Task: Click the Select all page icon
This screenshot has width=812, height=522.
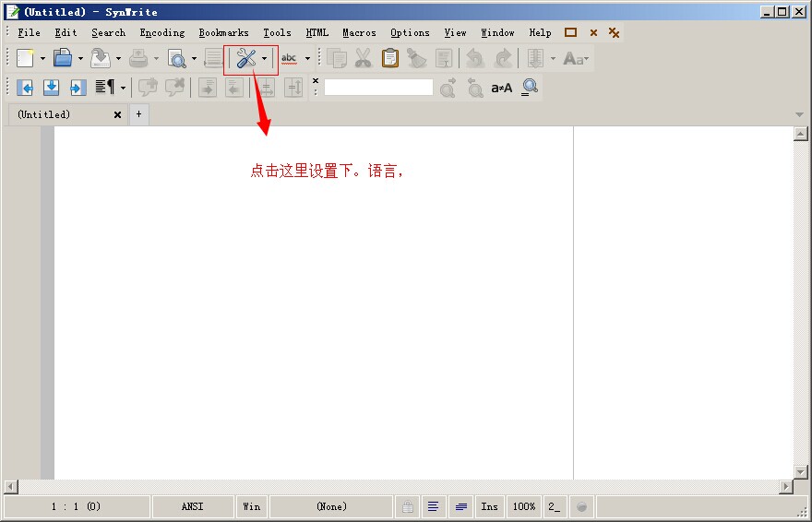Action: (444, 58)
